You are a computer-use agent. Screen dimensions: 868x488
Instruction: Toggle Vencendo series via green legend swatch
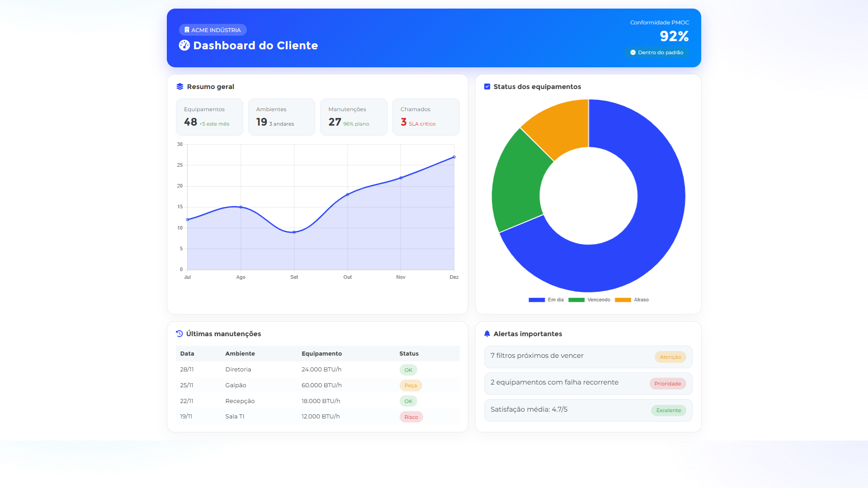[576, 300]
